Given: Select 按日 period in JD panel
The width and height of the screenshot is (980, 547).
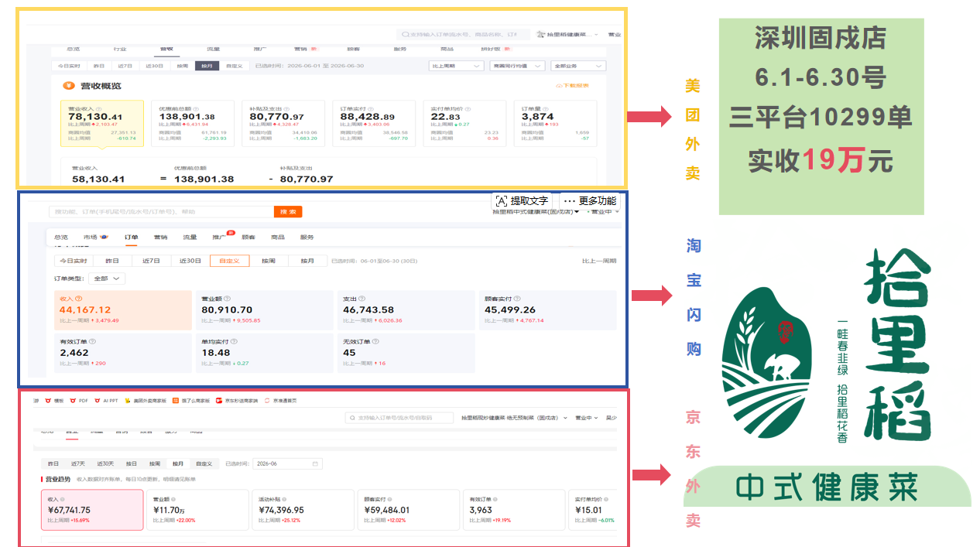Looking at the screenshot, I should 132,463.
